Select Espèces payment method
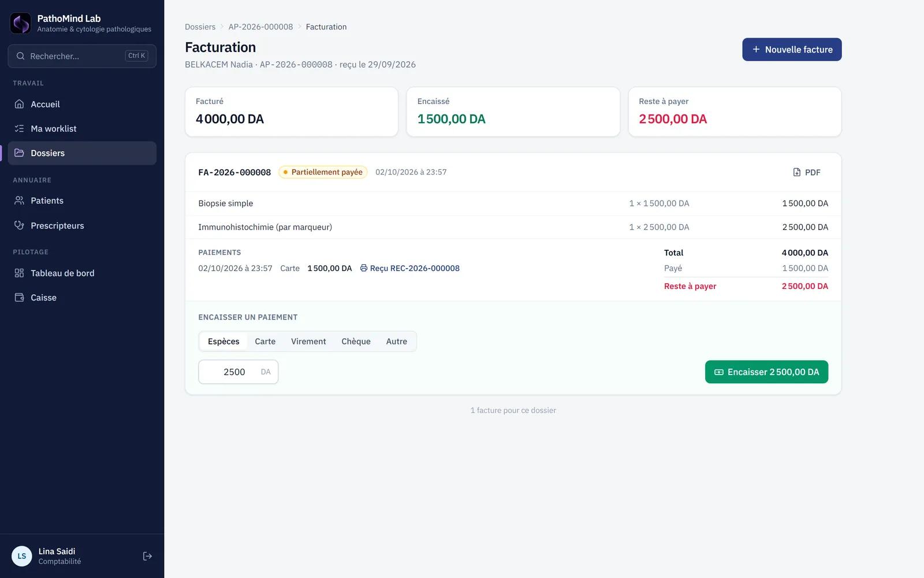This screenshot has height=578, width=924. [223, 342]
